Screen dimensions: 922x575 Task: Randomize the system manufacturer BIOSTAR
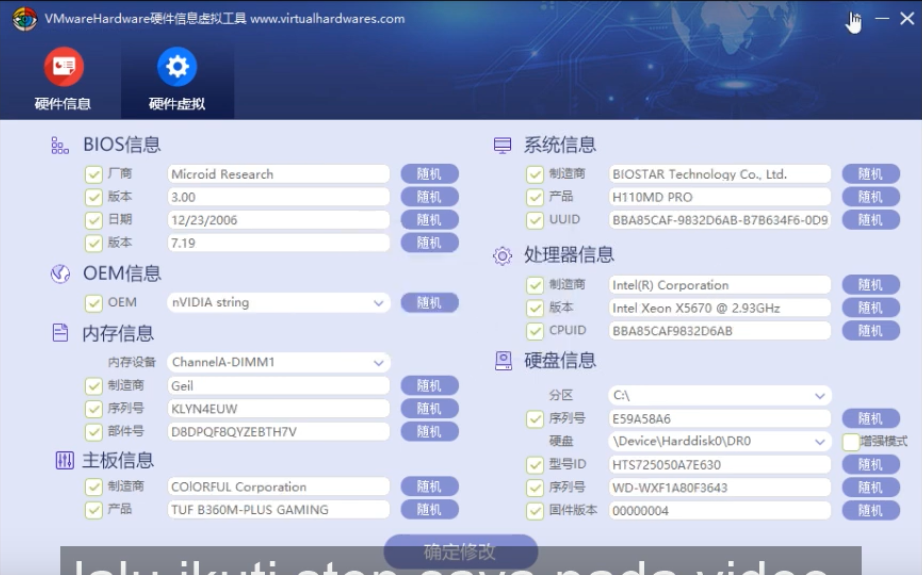(871, 174)
